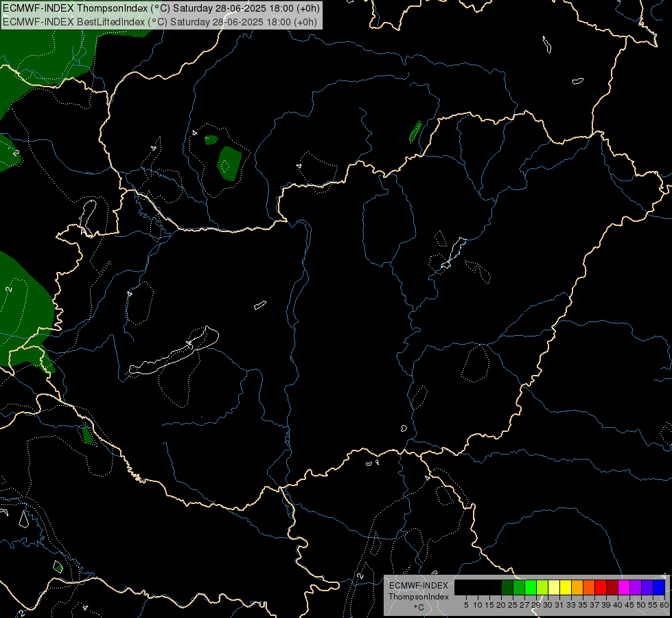
Task: Click the bright green 27–29 legend swatch
Action: (531, 587)
